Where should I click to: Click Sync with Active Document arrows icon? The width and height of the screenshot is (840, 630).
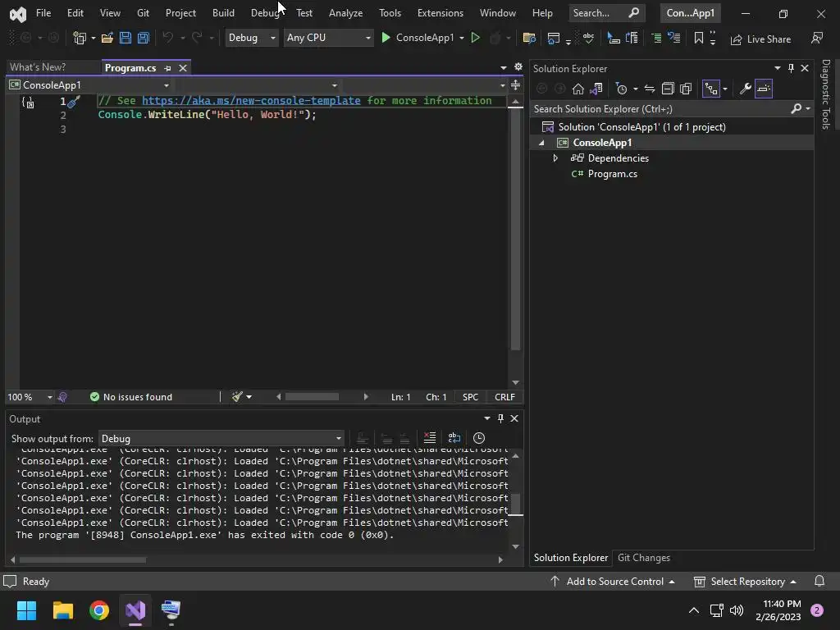[x=650, y=89]
